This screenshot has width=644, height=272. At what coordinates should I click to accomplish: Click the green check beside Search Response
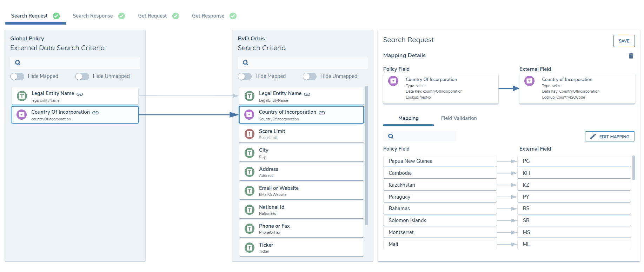[121, 16]
